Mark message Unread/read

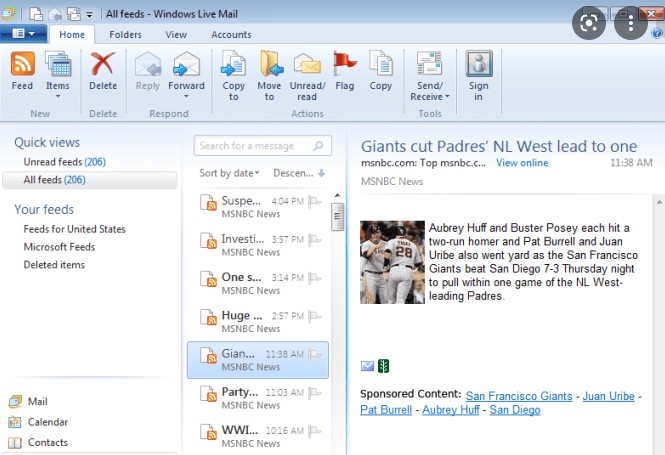click(x=307, y=76)
